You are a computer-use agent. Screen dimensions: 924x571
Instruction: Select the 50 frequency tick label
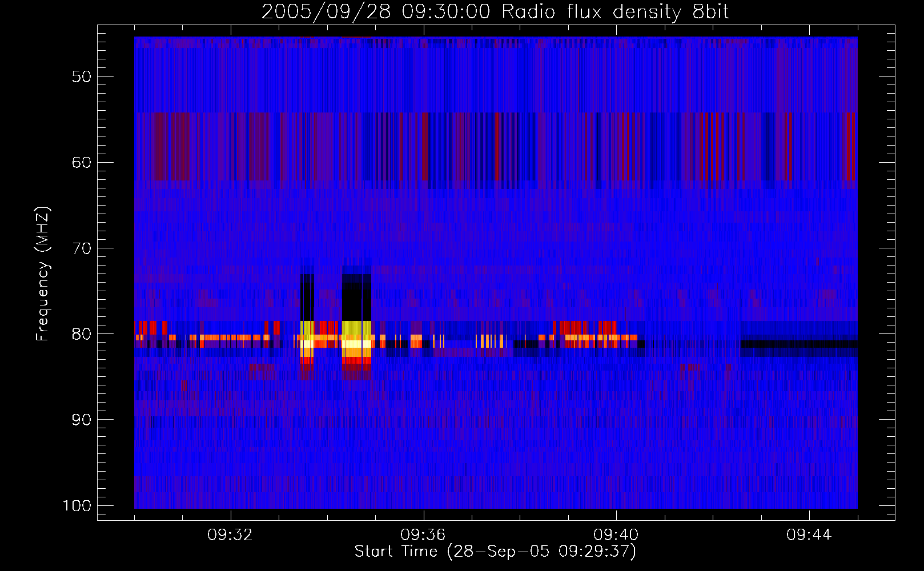(82, 77)
